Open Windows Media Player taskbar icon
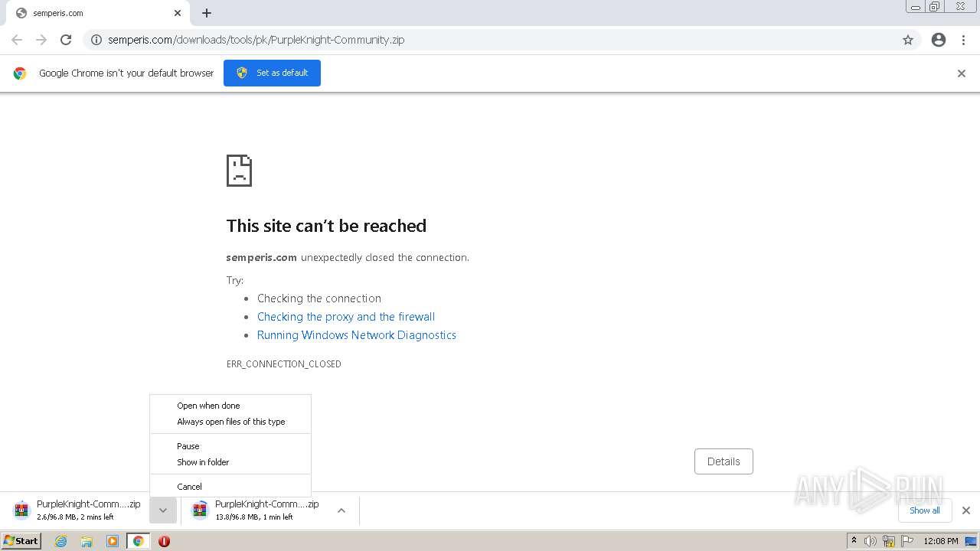Viewport: 980px width, 551px height. (x=113, y=541)
